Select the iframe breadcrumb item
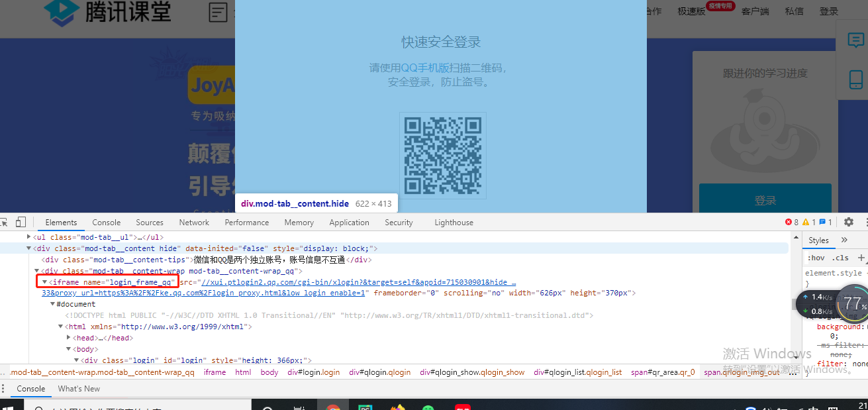Viewport: 868px width, 410px height. pyautogui.click(x=215, y=372)
